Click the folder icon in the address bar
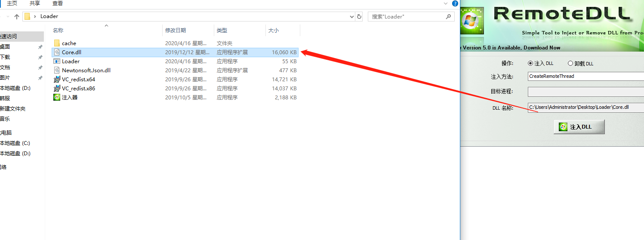The width and height of the screenshot is (644, 240). pyautogui.click(x=28, y=16)
